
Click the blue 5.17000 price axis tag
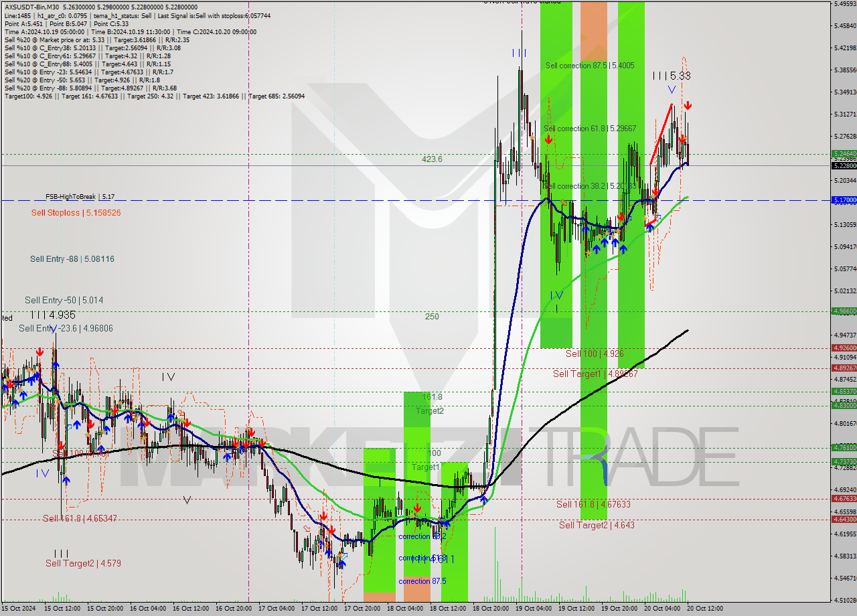pyautogui.click(x=844, y=200)
